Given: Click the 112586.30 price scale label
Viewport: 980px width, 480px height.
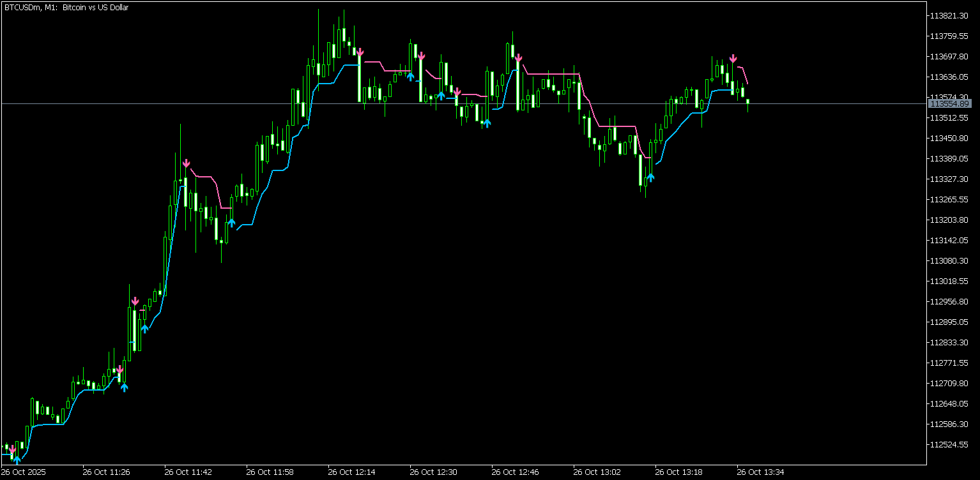Looking at the screenshot, I should click(950, 424).
